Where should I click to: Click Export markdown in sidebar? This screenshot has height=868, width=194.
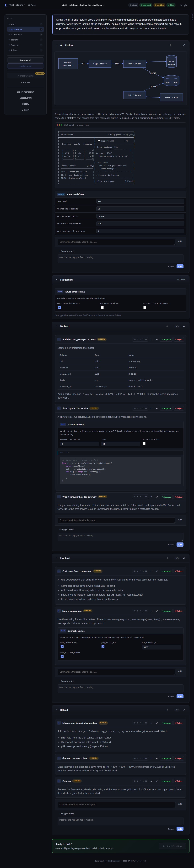pyautogui.click(x=26, y=92)
